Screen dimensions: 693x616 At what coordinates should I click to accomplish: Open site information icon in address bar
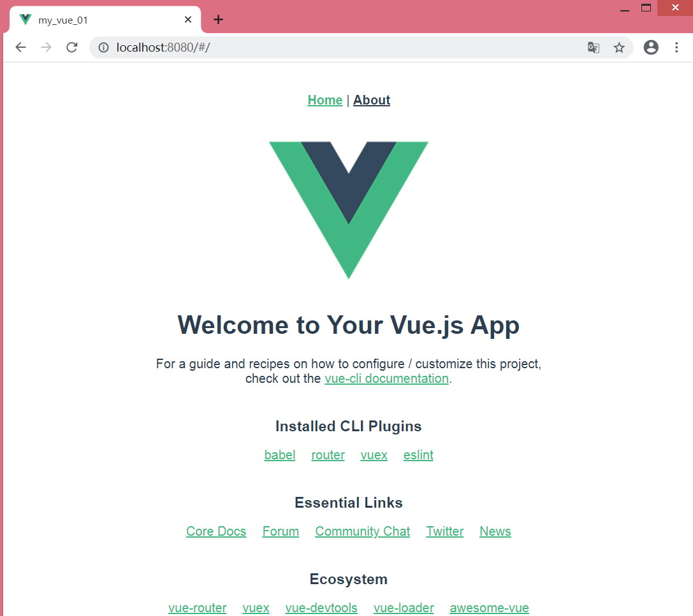pos(103,47)
